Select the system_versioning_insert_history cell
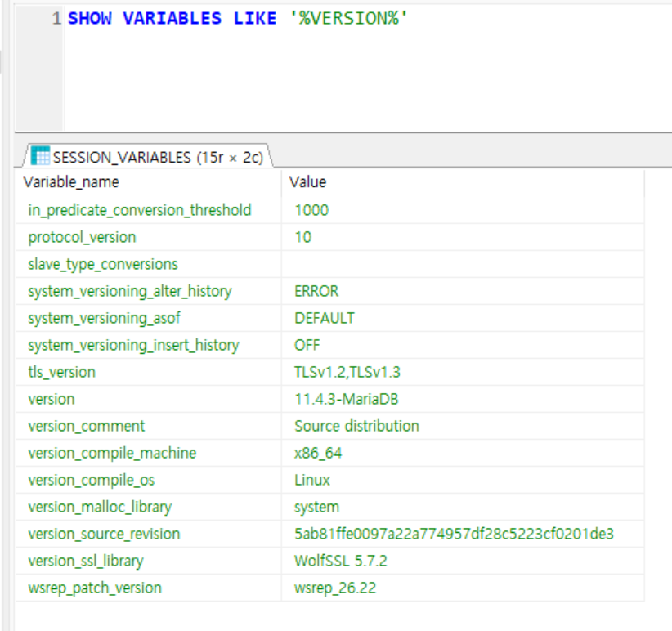 click(148, 345)
